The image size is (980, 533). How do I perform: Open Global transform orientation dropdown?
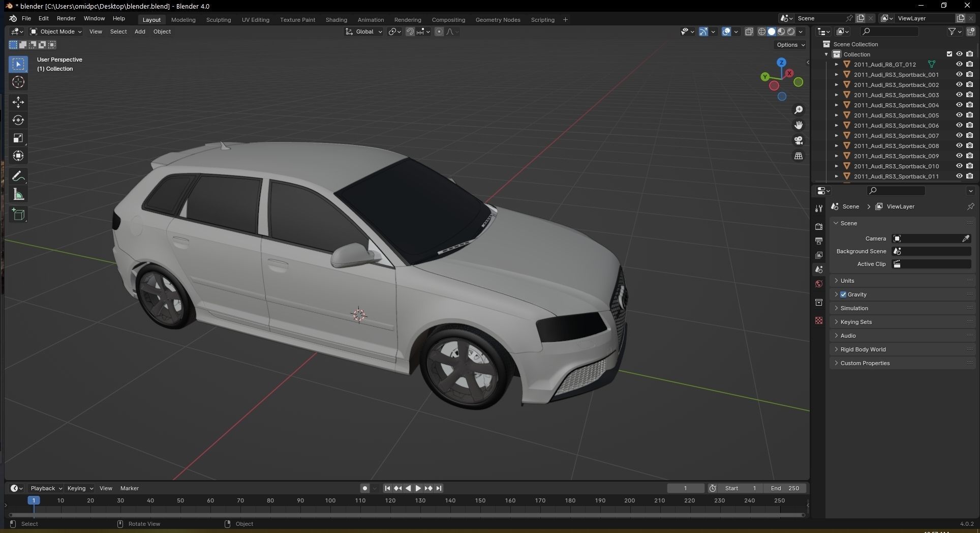point(364,32)
